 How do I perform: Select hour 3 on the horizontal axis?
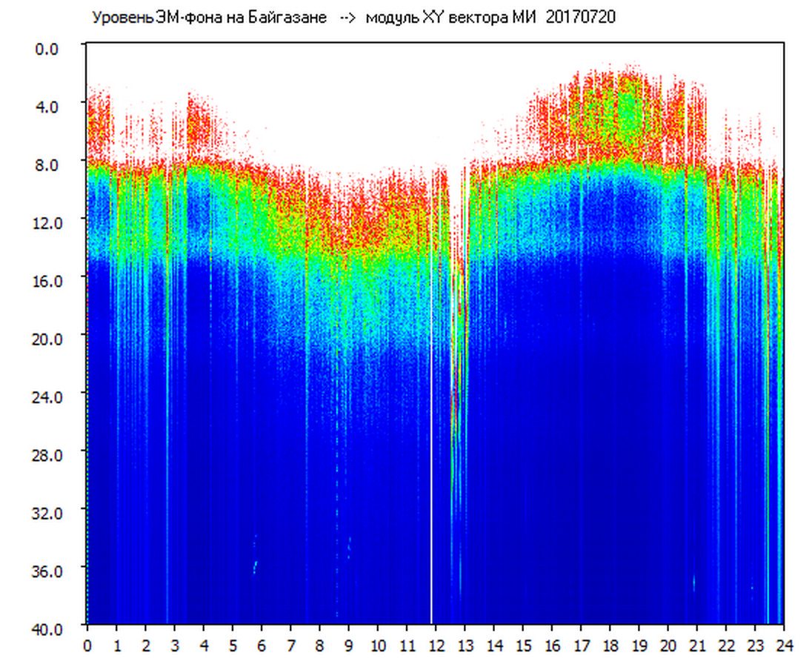tap(175, 645)
